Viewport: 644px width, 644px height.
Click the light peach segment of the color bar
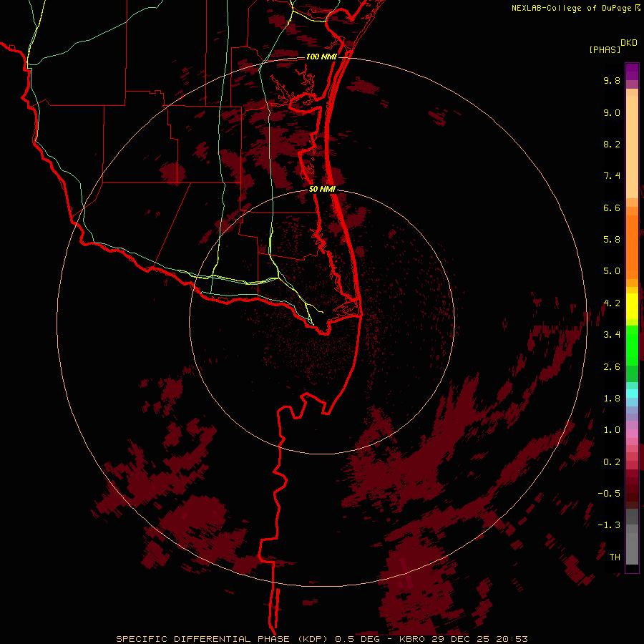coord(632,148)
